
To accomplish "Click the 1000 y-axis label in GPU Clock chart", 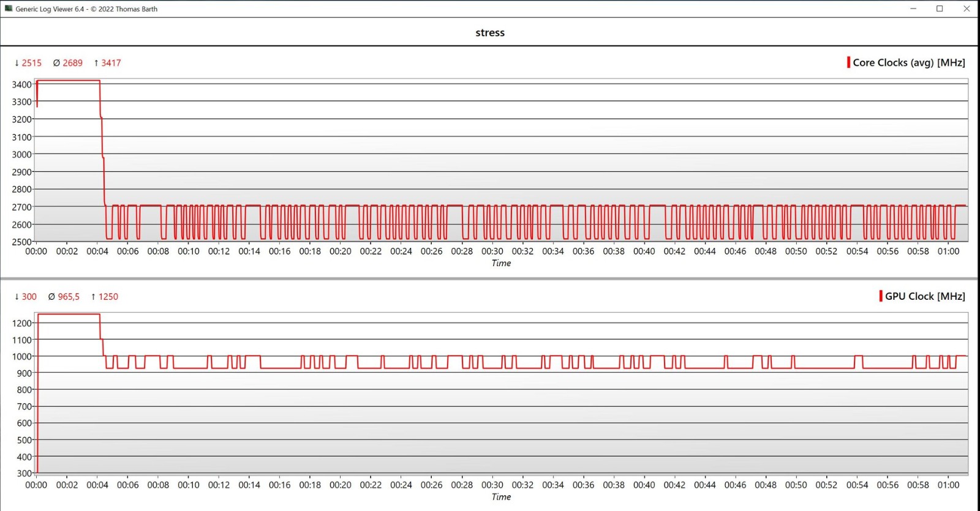I will (21, 356).
